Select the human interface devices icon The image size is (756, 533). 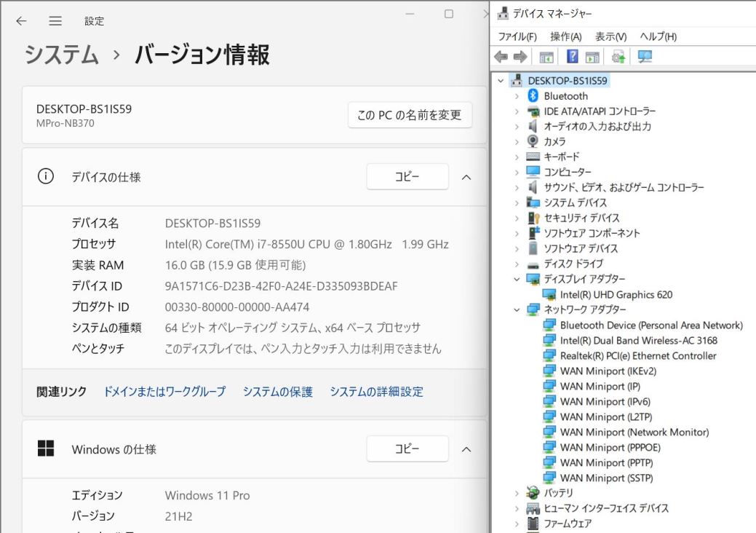pos(533,508)
